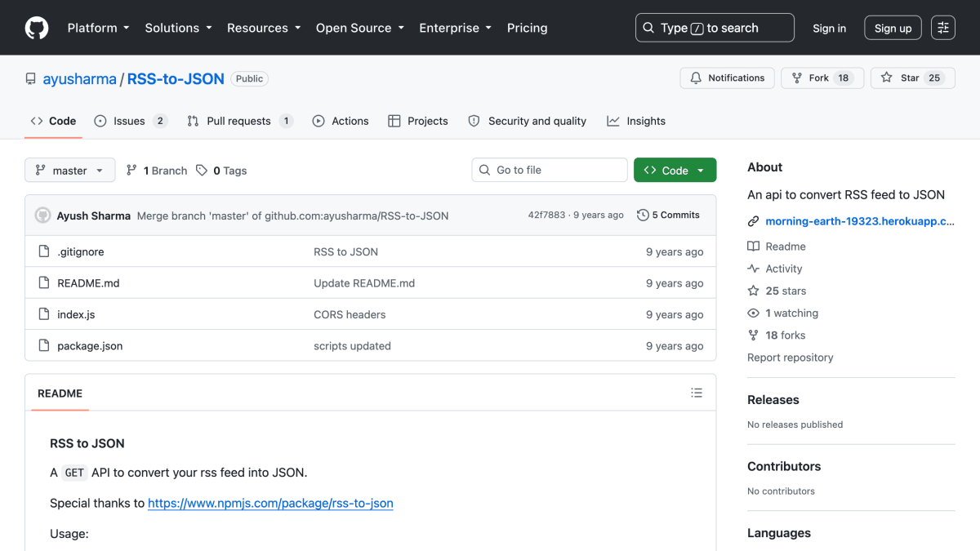Click the Fork count 18
Screen dimensions: 980x551
click(844, 78)
